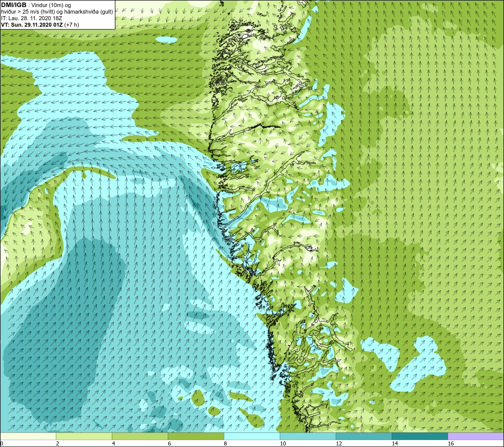Click the 6–8 m/s dark green swatch
504x447 pixels.
pos(196,436)
